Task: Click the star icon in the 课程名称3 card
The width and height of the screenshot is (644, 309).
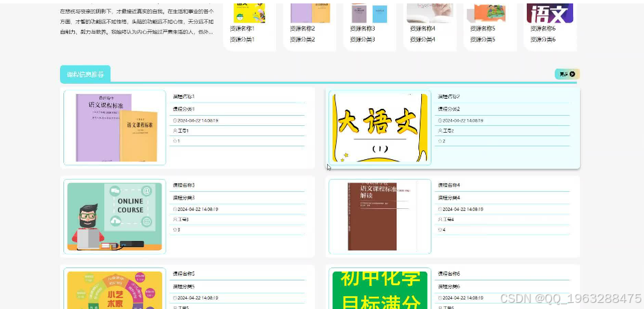Action: click(175, 230)
